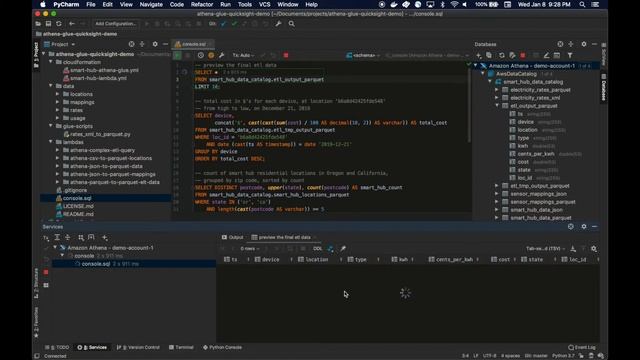Screen dimensions: 640x360
Task: Select console.sql in project tree
Action: [x=77, y=198]
